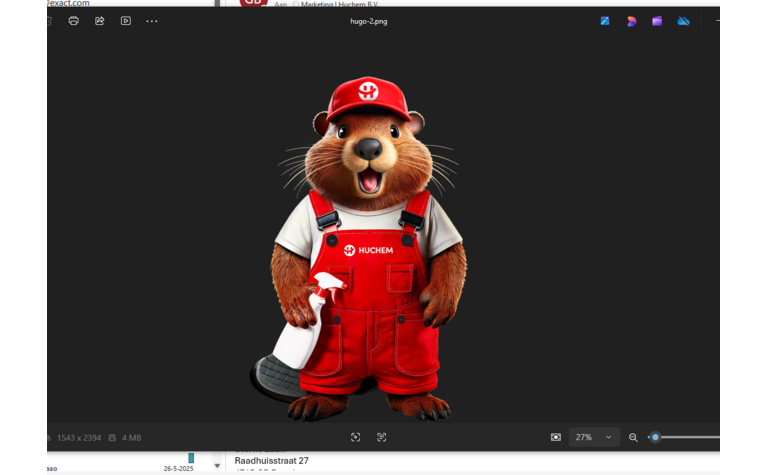Click the OneDrive cloud icon
Viewport: 767px width, 475px height.
(x=683, y=21)
